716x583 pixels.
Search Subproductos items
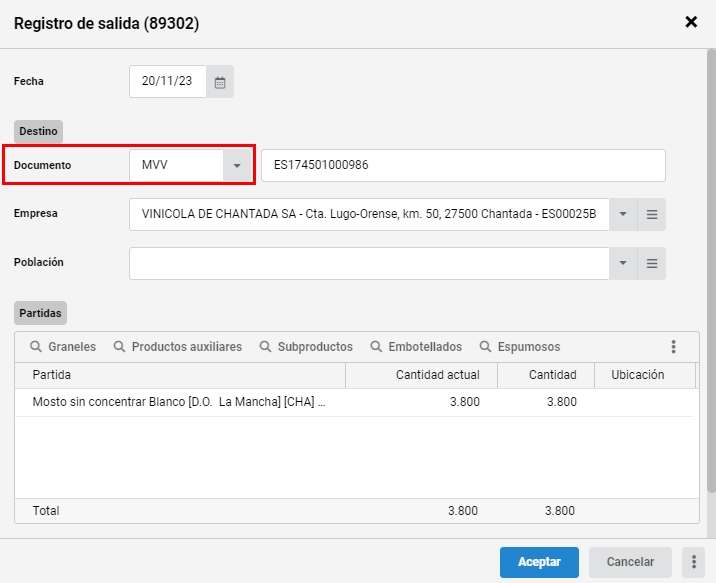(306, 347)
